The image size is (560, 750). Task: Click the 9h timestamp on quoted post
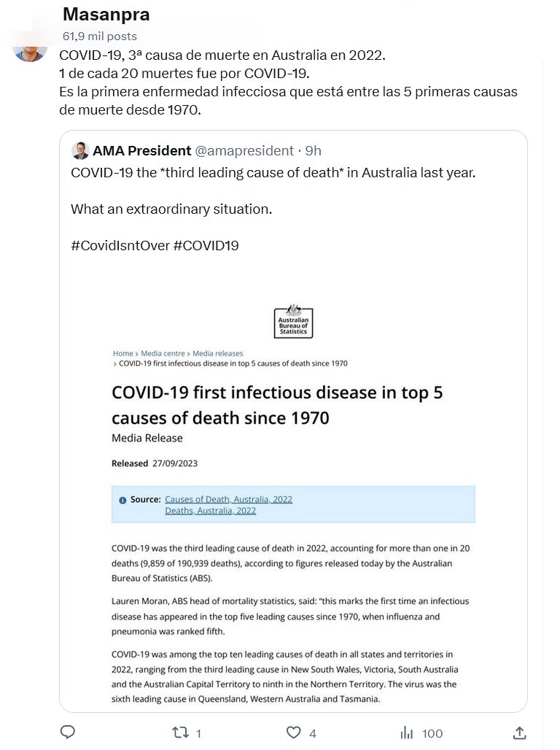[x=313, y=151]
